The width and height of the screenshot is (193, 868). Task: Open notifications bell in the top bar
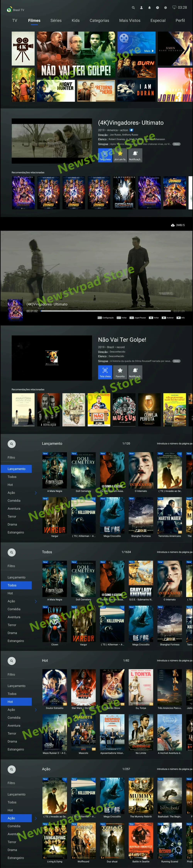point(150,7)
